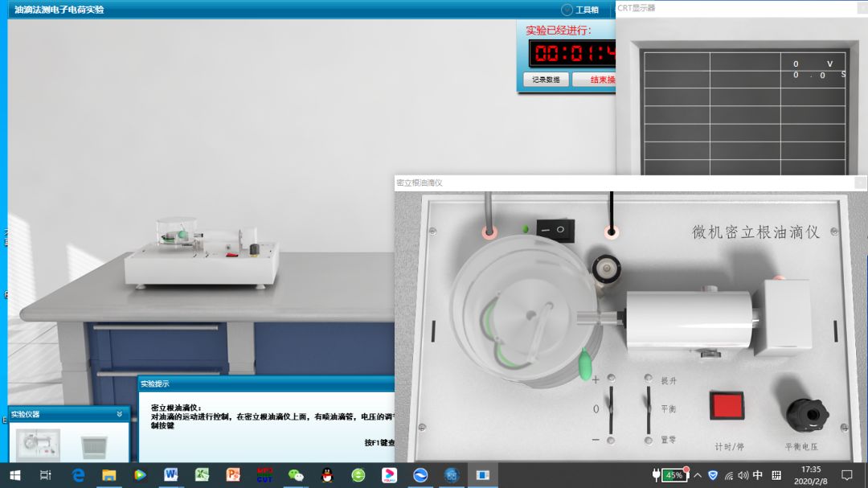The width and height of the screenshot is (868, 488).
Task: Select the oil drop apparatus thumbnail
Action: click(38, 445)
